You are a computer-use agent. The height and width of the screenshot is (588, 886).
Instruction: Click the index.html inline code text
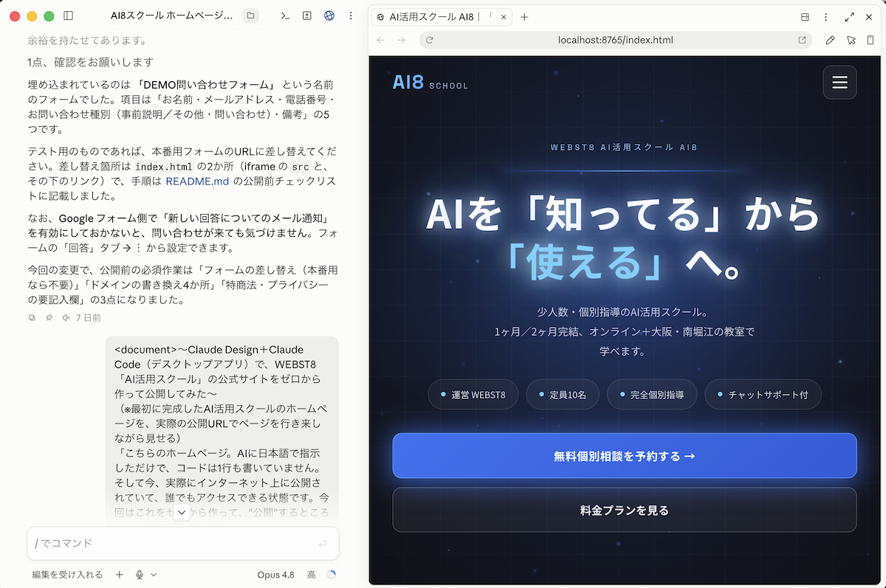point(164,167)
